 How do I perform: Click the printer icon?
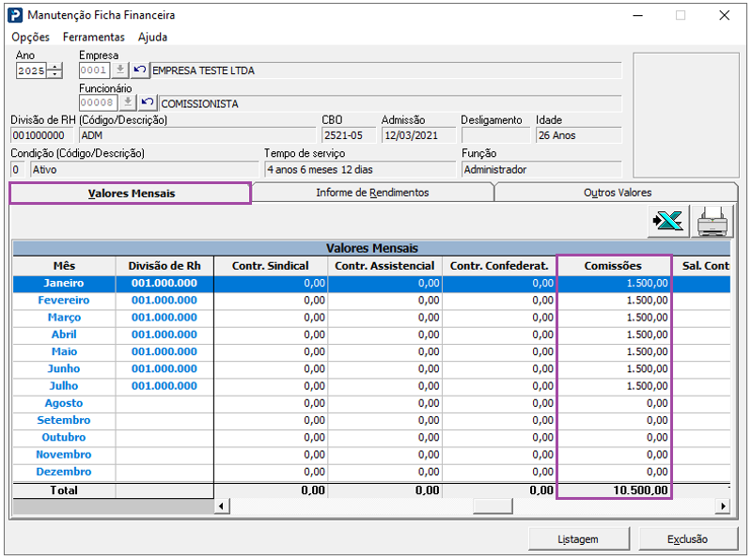[713, 222]
